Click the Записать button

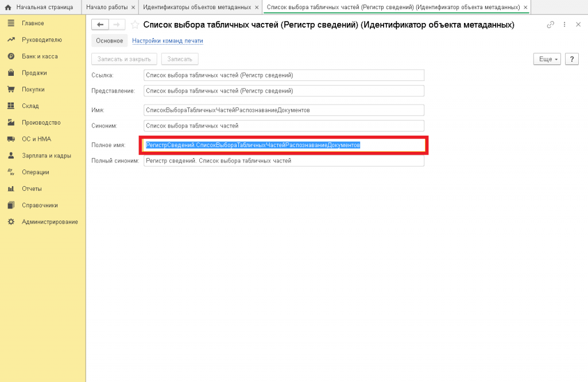pyautogui.click(x=180, y=59)
